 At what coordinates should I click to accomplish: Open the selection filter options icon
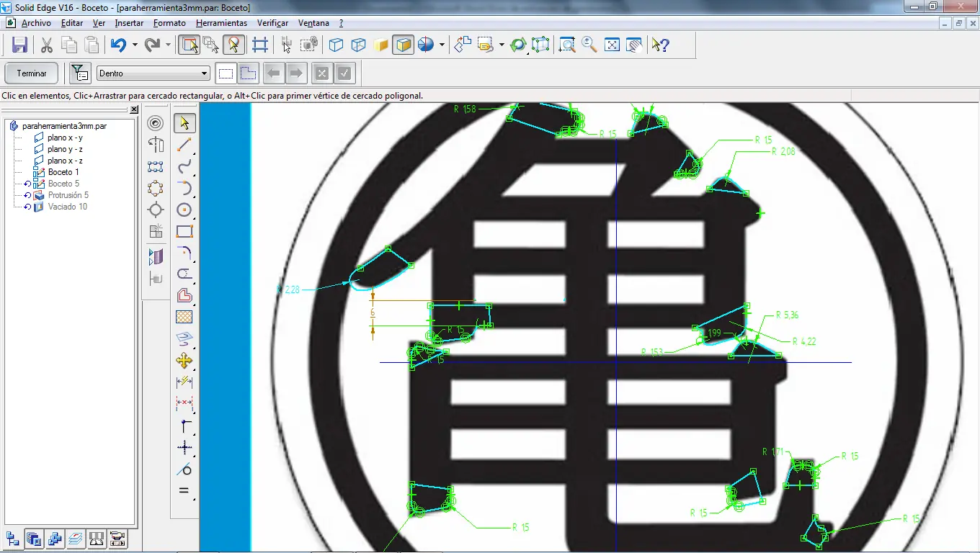(x=79, y=73)
